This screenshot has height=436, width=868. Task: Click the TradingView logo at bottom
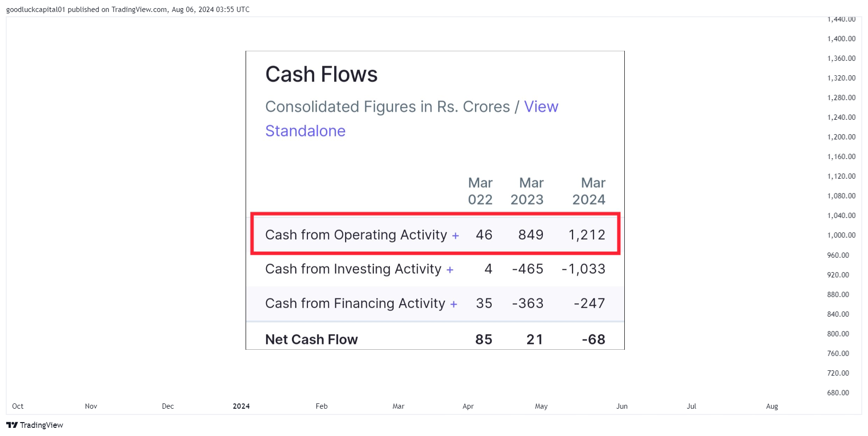tap(34, 425)
